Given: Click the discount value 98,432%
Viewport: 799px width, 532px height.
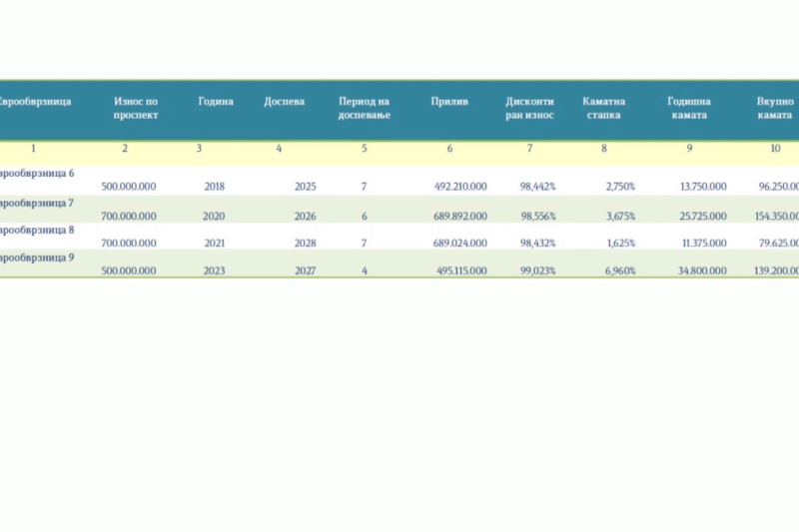Looking at the screenshot, I should click(x=537, y=244).
